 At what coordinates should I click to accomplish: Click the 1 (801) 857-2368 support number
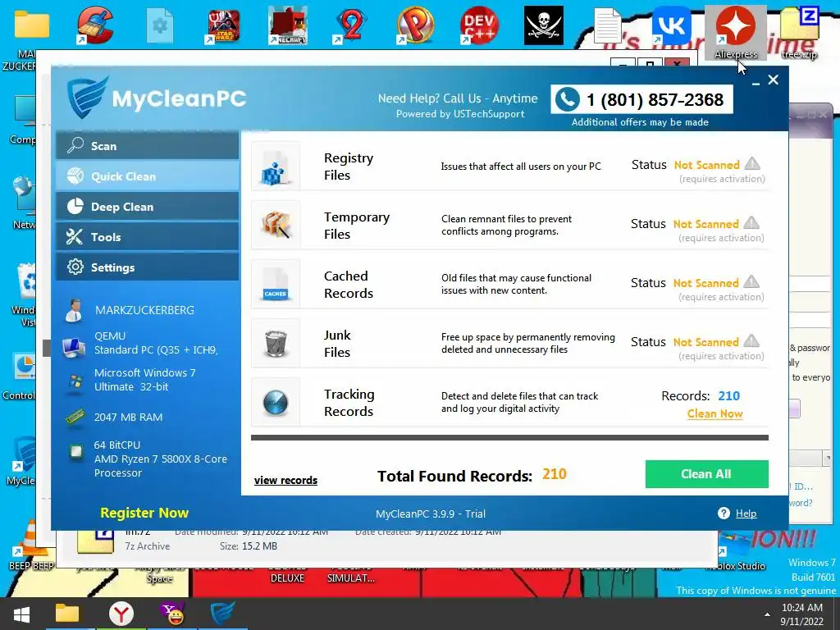point(655,99)
